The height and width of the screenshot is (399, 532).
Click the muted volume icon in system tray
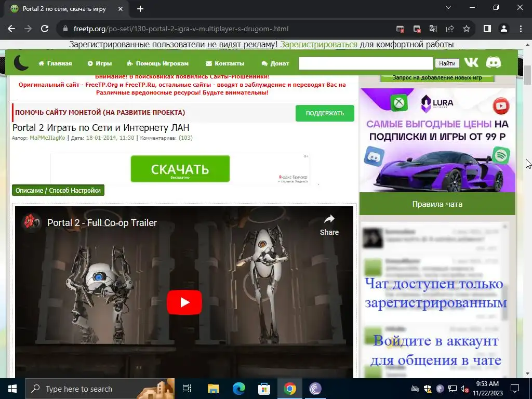point(464,389)
